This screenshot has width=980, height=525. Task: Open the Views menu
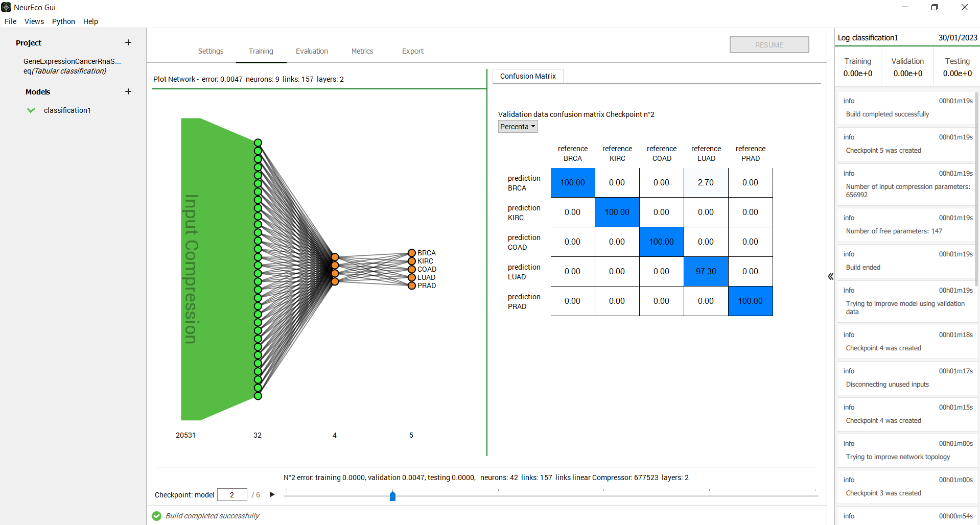34,21
